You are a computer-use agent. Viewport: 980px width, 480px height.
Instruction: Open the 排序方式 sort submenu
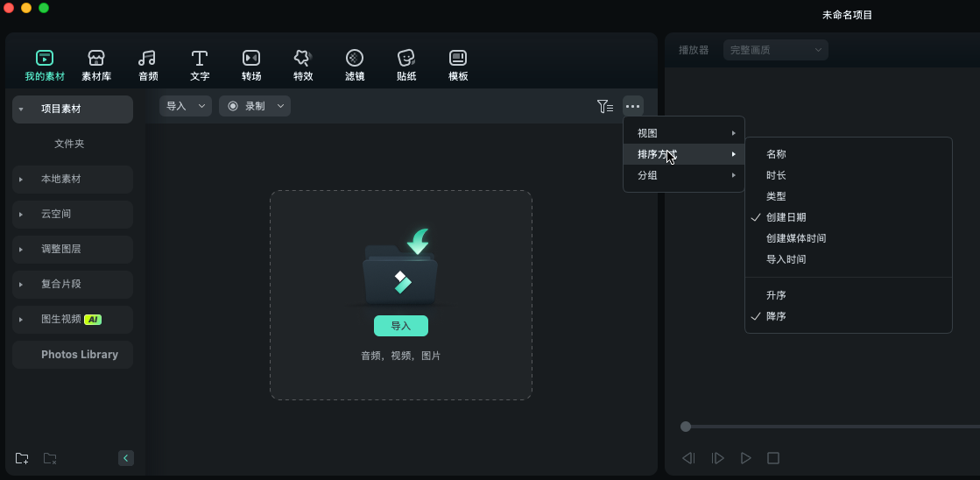coord(684,154)
